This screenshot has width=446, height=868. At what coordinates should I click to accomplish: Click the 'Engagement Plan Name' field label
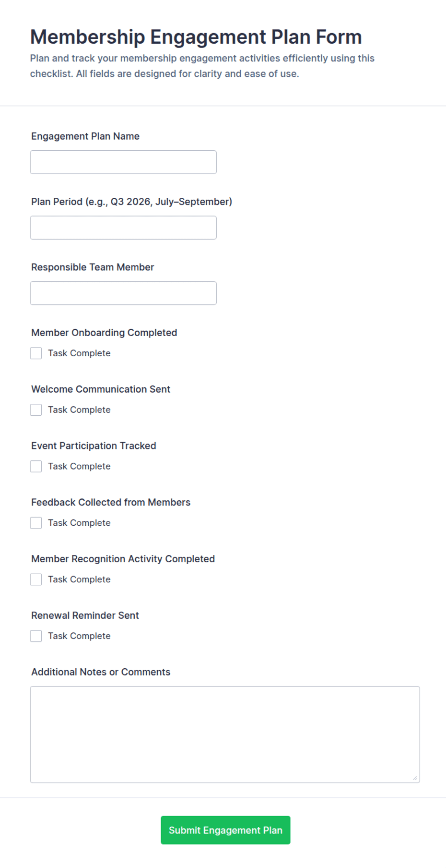pyautogui.click(x=85, y=136)
